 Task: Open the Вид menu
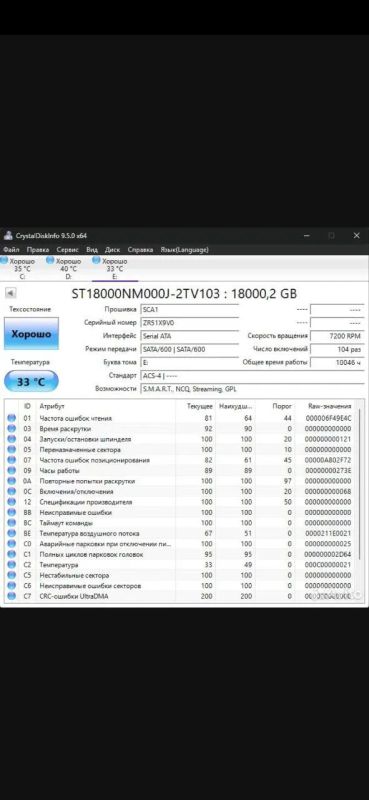[x=92, y=249]
